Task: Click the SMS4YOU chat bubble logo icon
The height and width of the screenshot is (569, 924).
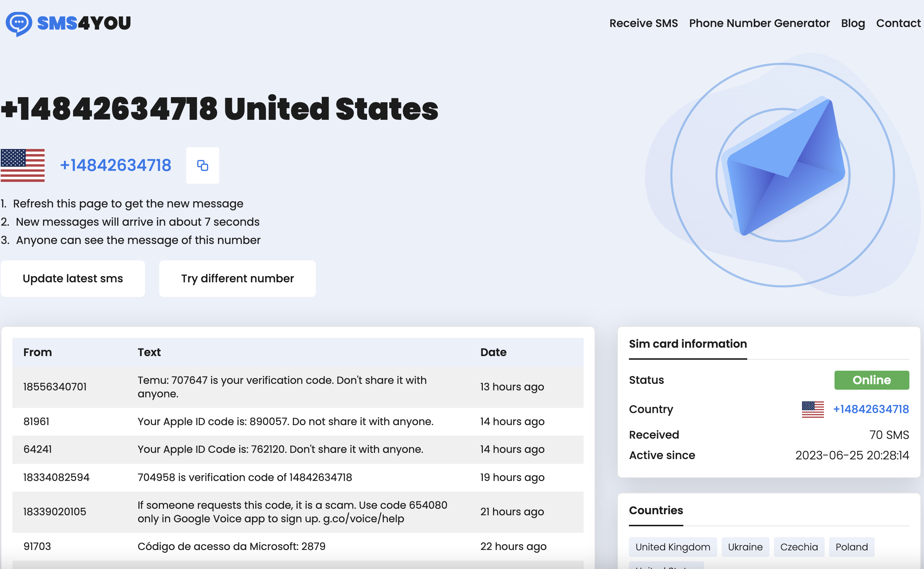Action: coord(19,24)
